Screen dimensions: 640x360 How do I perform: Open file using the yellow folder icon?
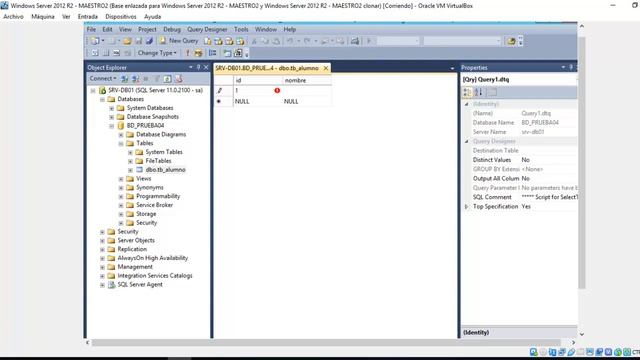tap(127, 41)
